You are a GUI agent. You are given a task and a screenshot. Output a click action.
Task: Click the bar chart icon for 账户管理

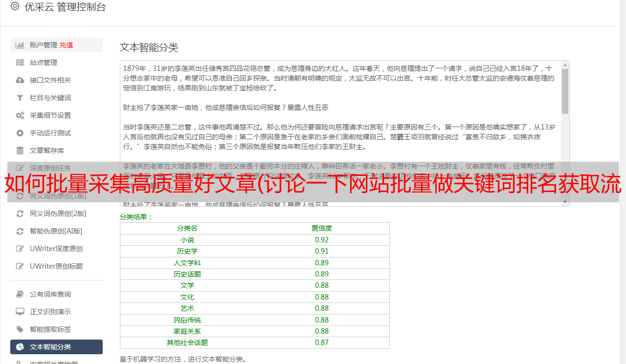pyautogui.click(x=20, y=45)
